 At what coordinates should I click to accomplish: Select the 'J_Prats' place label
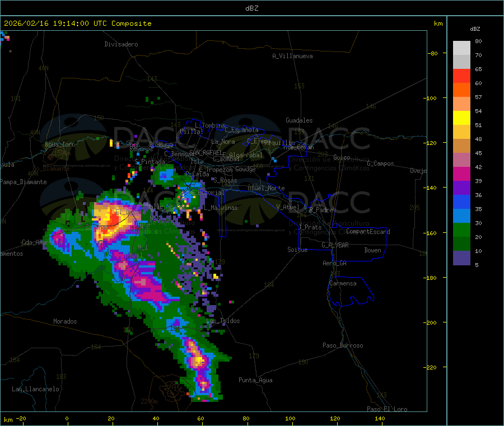[310, 227]
